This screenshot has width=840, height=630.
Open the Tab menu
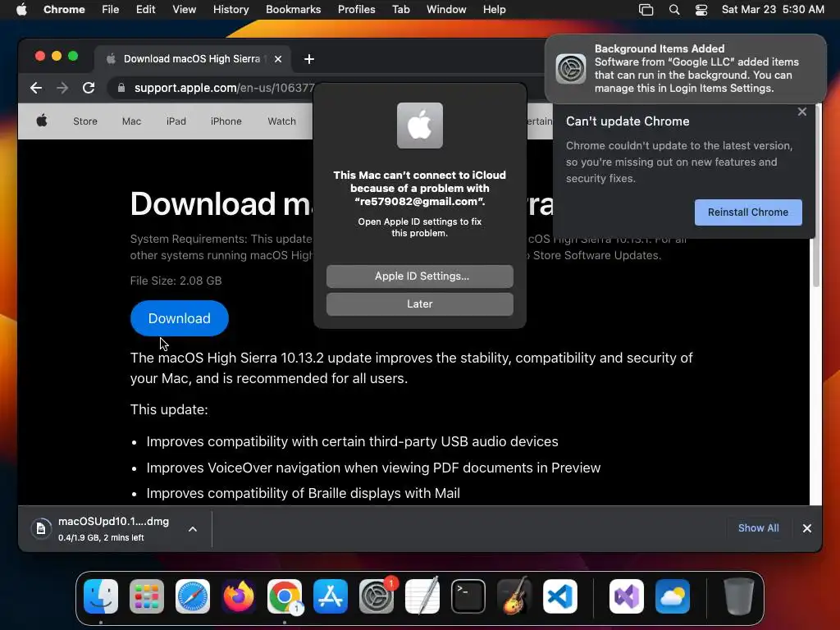click(x=400, y=10)
